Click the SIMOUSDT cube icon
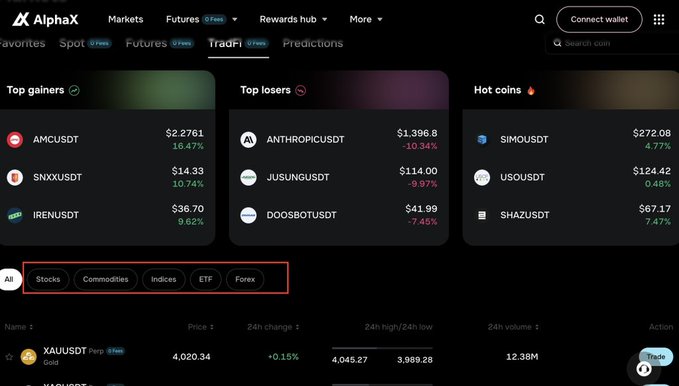679x386 pixels. pos(482,139)
